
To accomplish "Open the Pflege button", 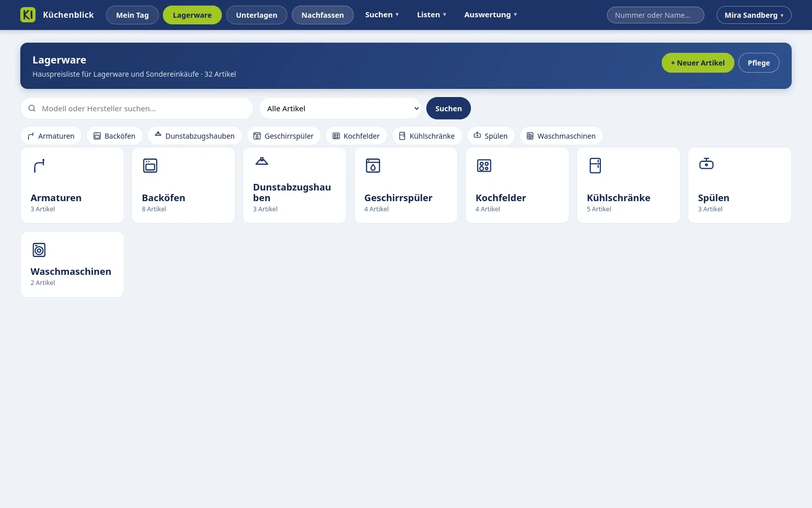I will click(x=759, y=63).
